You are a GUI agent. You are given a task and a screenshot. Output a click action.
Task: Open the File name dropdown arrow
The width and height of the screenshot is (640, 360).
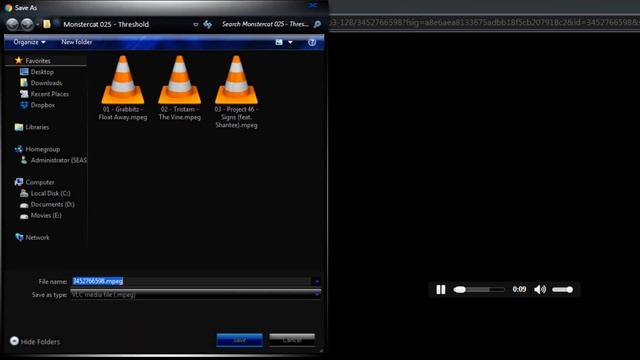click(316, 281)
